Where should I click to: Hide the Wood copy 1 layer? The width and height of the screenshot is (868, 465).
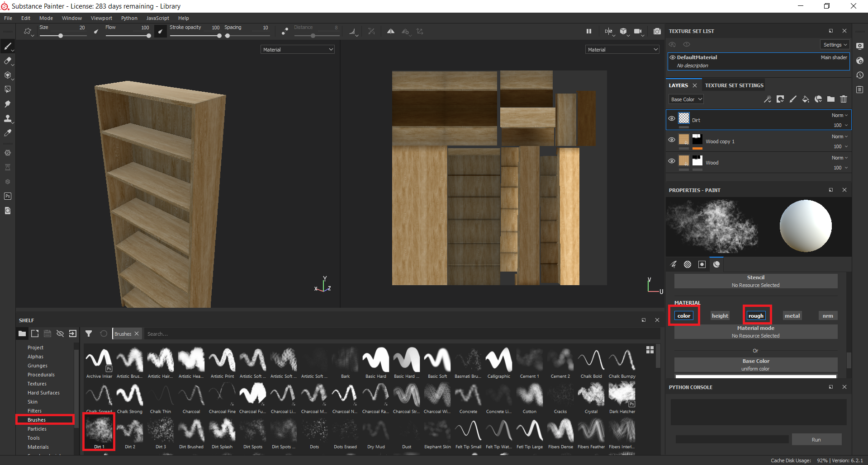point(672,140)
